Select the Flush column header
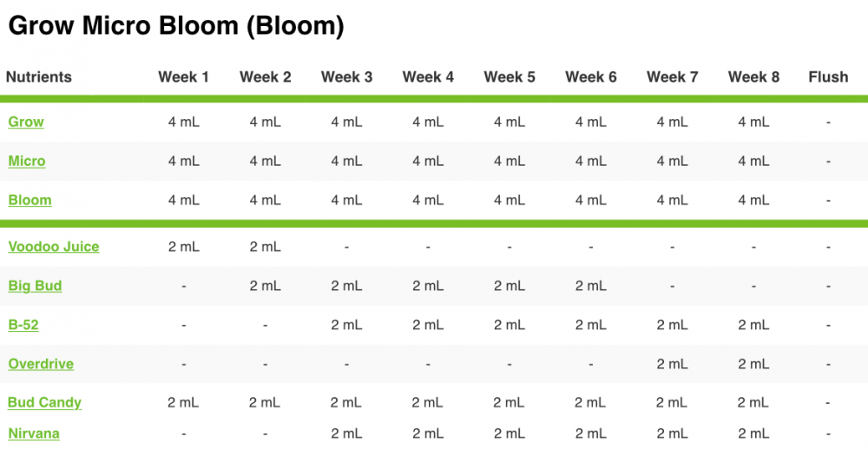The height and width of the screenshot is (450, 868). coord(828,76)
